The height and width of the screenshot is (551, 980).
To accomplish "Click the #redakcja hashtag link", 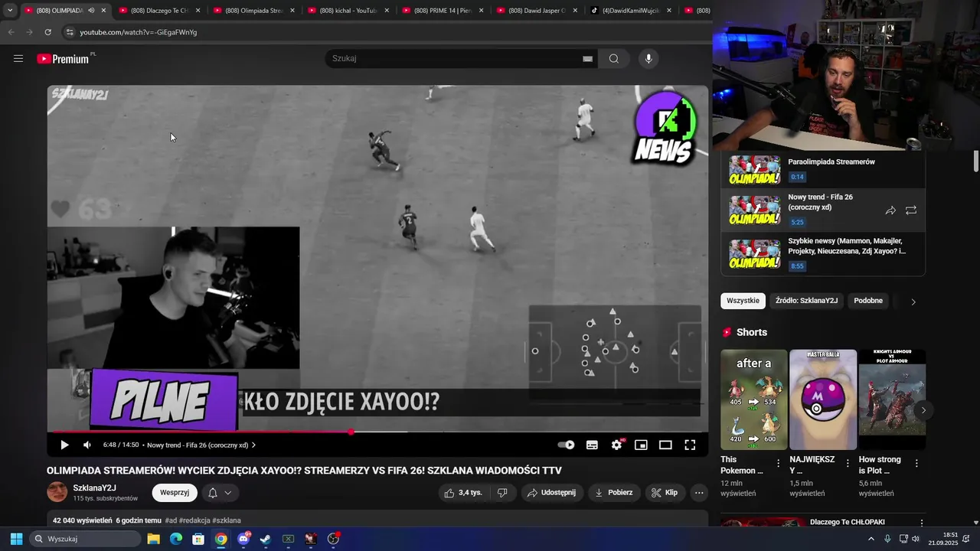I will [x=194, y=520].
